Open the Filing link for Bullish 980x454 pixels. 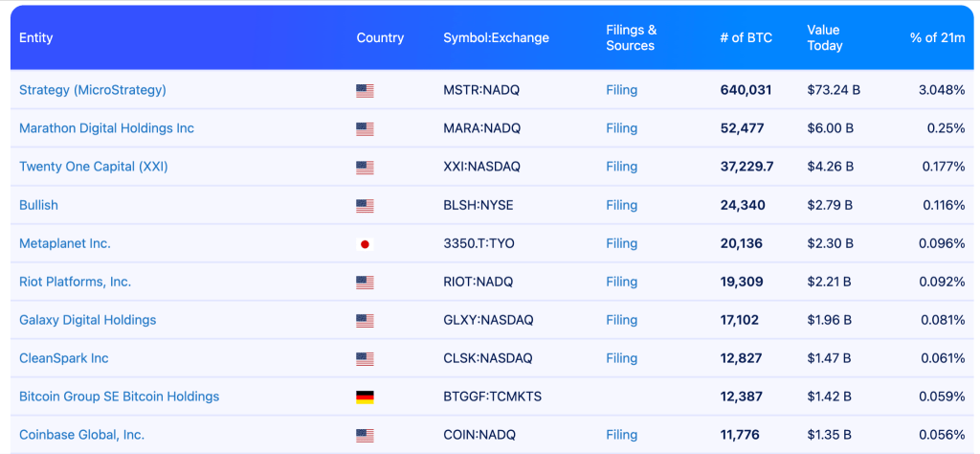(x=621, y=205)
